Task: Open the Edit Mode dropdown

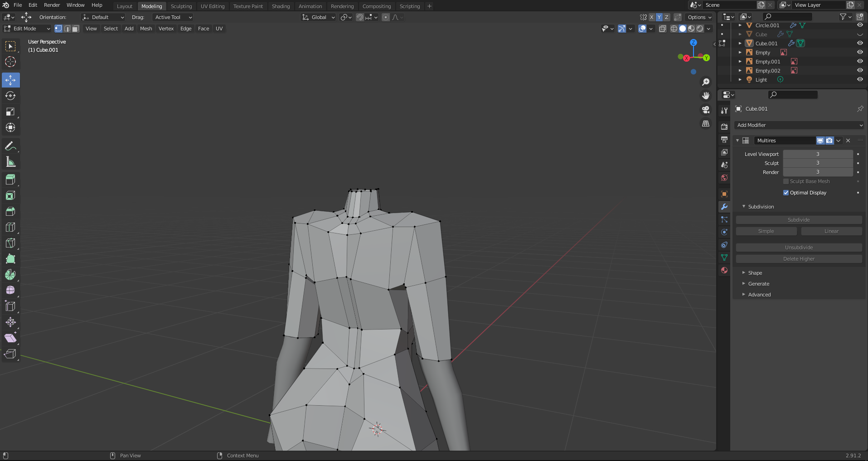Action: (27, 29)
